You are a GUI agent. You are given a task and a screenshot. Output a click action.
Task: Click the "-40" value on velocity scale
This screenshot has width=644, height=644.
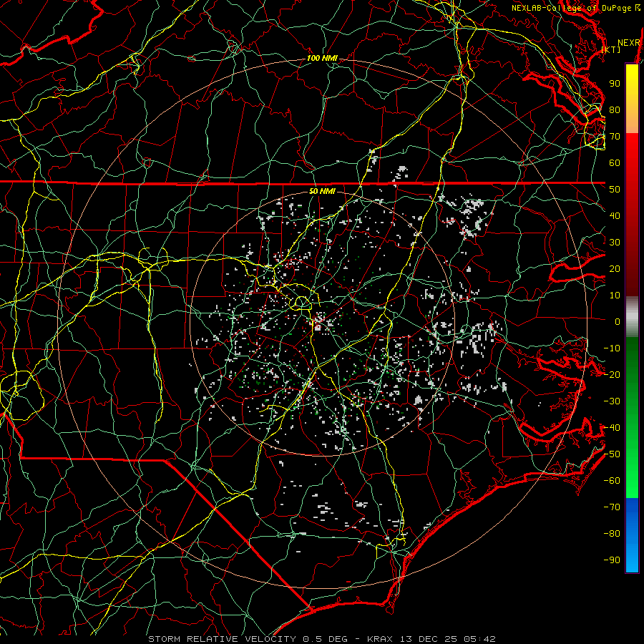[612, 428]
